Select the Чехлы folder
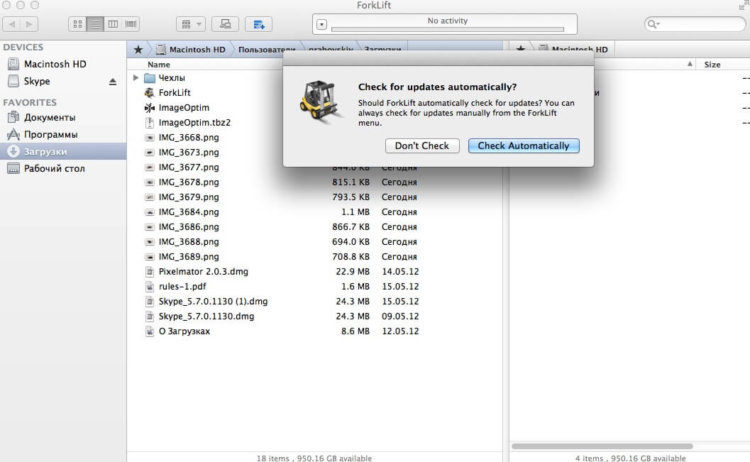Image resolution: width=750 pixels, height=462 pixels. (172, 77)
